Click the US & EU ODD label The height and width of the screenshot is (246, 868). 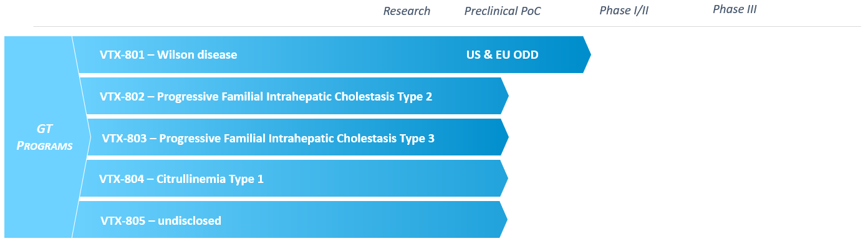pos(502,55)
